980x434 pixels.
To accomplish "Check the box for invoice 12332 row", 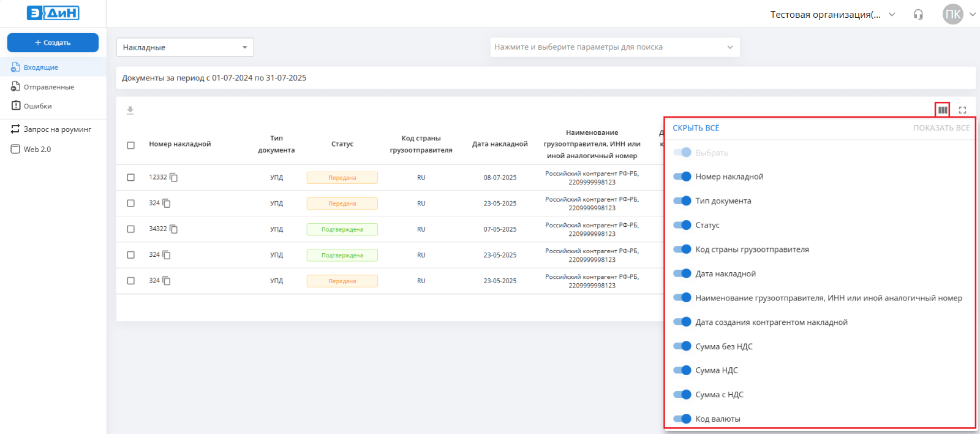I will click(130, 178).
